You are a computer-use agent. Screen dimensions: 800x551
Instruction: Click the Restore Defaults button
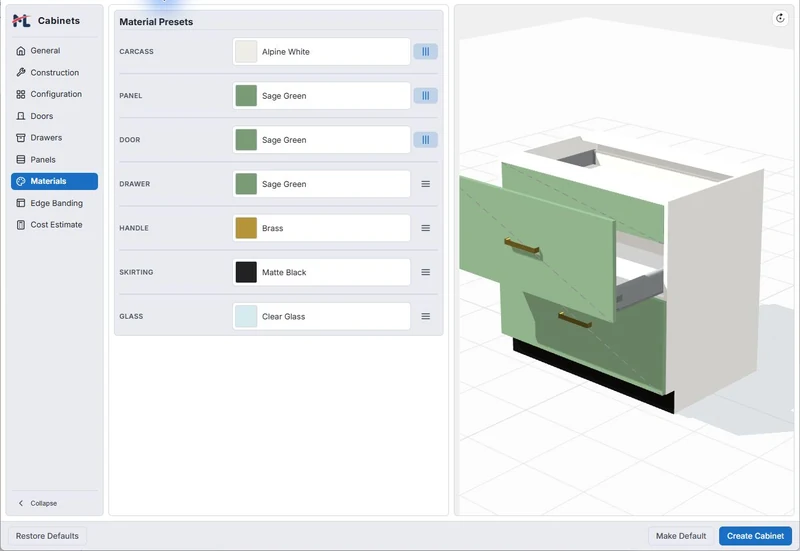[x=47, y=536]
